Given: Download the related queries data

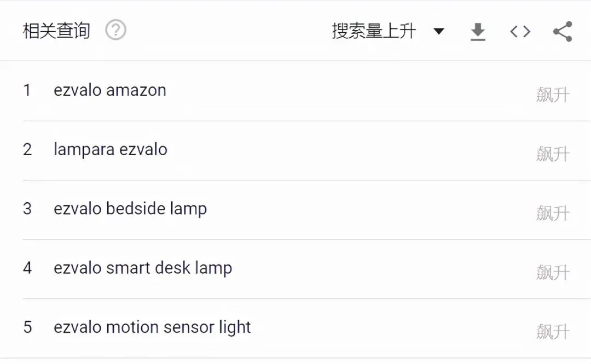Looking at the screenshot, I should (478, 32).
